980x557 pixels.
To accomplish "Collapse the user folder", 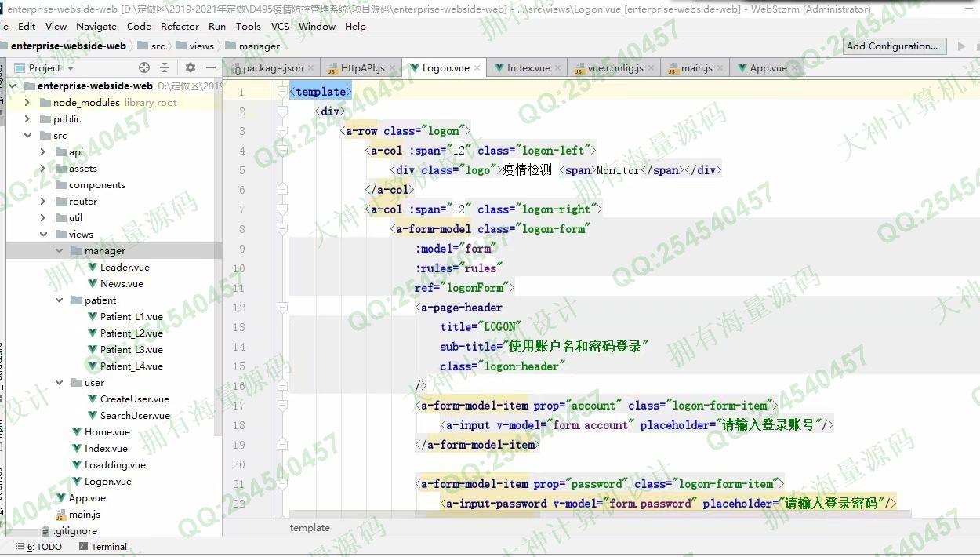I will (60, 383).
